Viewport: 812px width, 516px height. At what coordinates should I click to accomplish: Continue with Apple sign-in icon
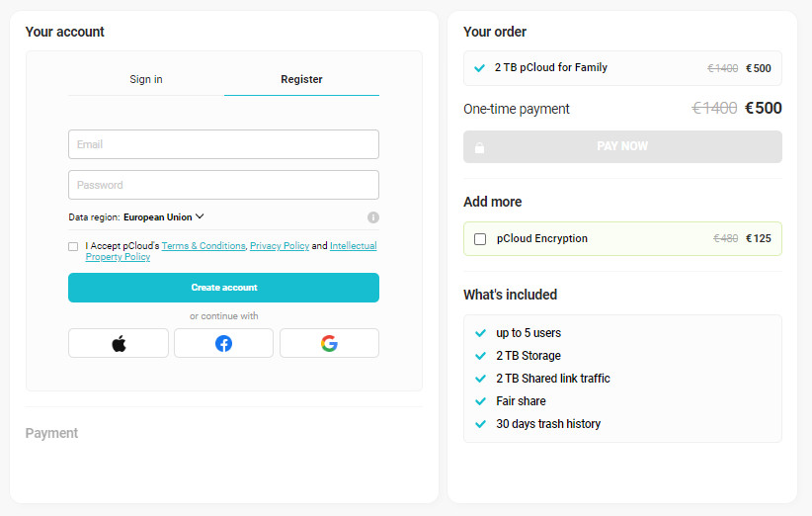(119, 343)
